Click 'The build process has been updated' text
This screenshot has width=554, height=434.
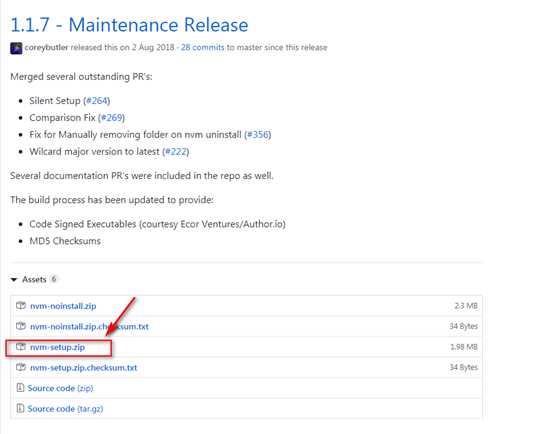coord(112,200)
